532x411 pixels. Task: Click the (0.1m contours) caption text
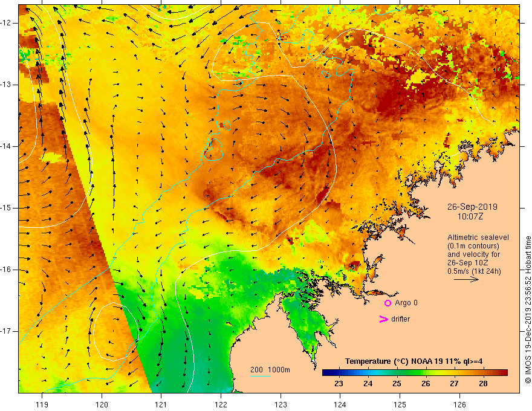click(473, 246)
